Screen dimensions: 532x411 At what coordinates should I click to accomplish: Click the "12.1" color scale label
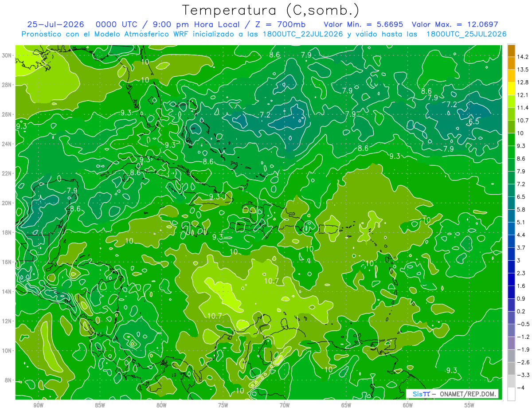pyautogui.click(x=523, y=95)
